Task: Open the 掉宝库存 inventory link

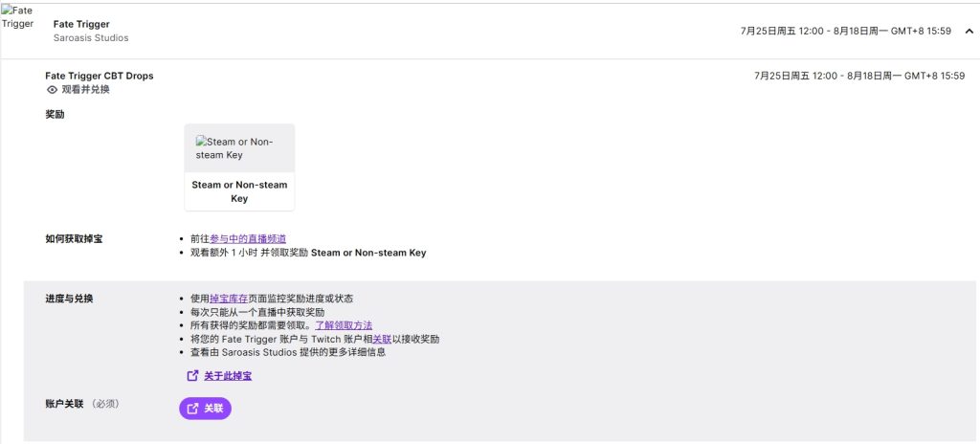Action: 229,299
